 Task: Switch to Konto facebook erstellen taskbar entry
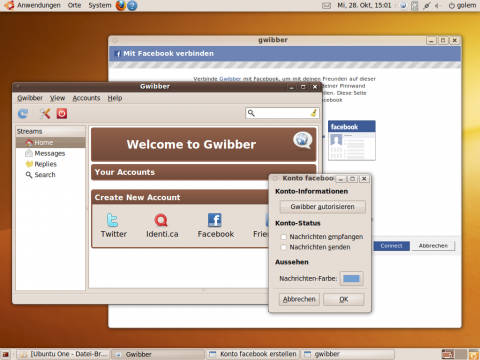click(253, 354)
